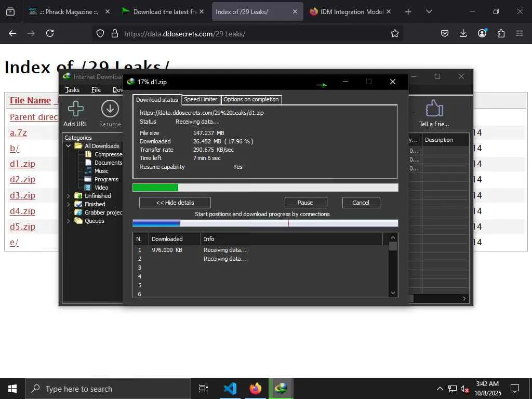Click the Unfinished folder icon
Screen dimensions: 532x399
tap(78, 196)
